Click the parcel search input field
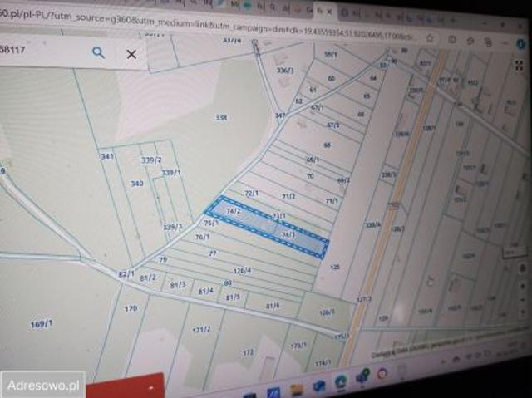This screenshot has width=532, height=398. 42,53
